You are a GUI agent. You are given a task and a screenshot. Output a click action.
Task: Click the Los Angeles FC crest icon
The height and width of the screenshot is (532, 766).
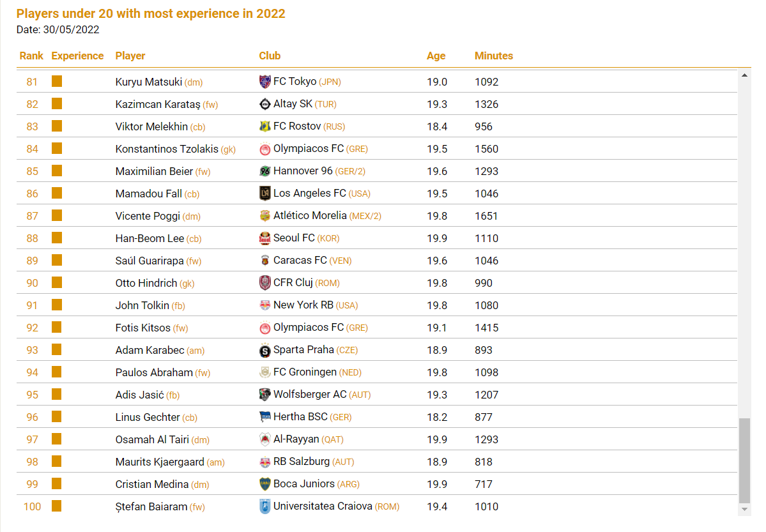tap(265, 194)
